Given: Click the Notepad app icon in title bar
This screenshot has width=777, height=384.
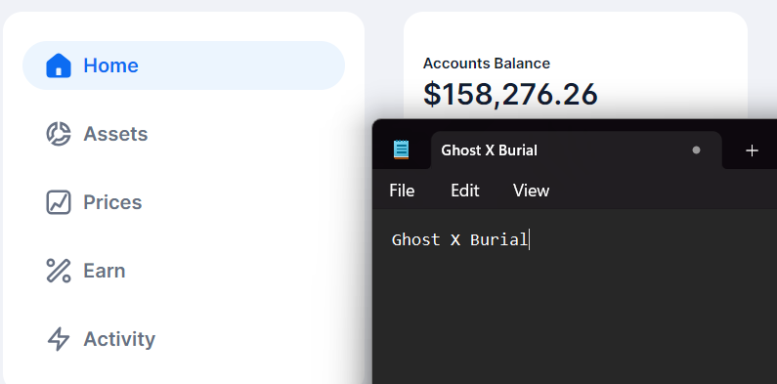Looking at the screenshot, I should point(401,149).
